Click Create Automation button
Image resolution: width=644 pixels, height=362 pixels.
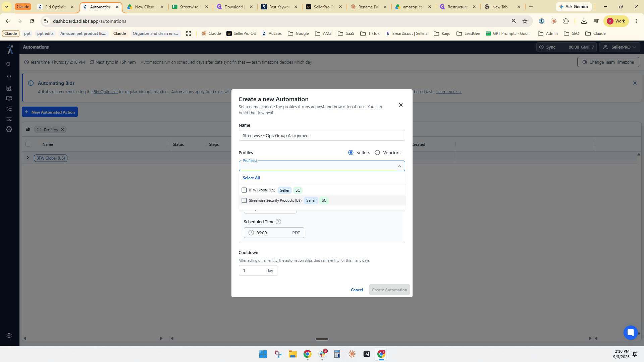[x=389, y=290]
